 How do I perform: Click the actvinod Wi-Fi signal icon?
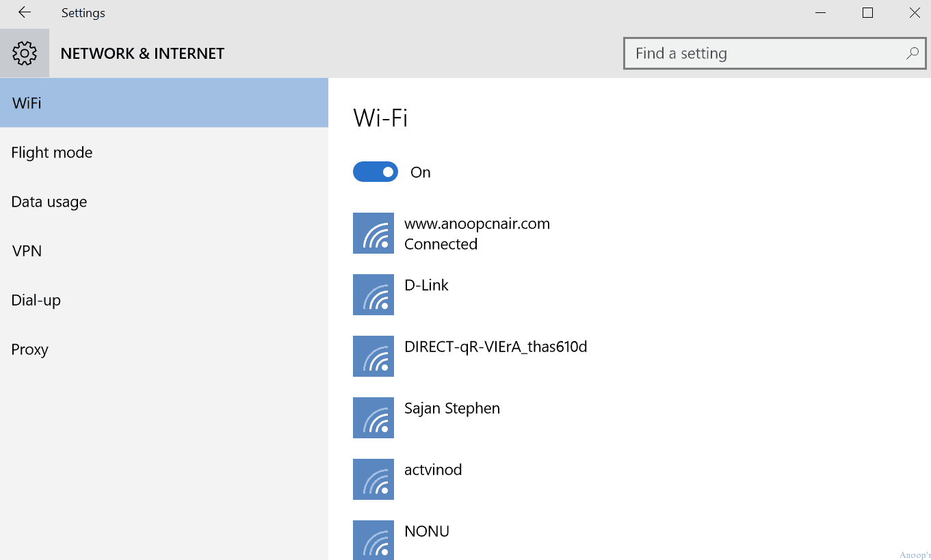pyautogui.click(x=373, y=479)
